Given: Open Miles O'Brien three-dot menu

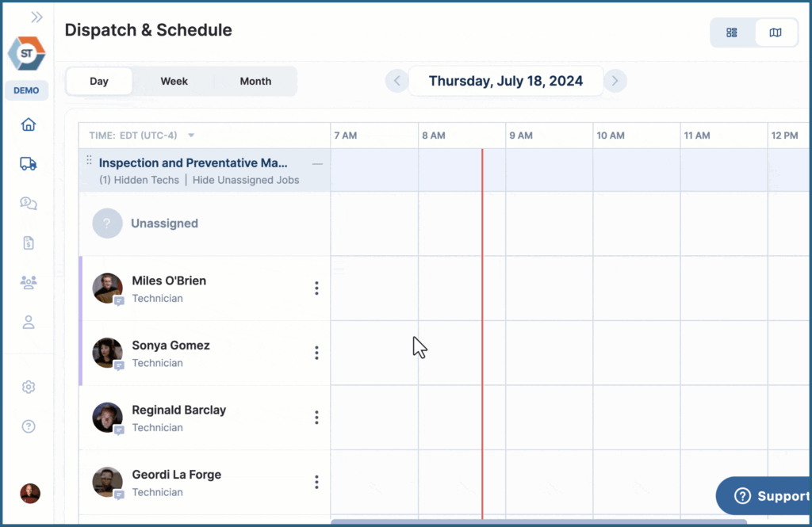Looking at the screenshot, I should 316,288.
